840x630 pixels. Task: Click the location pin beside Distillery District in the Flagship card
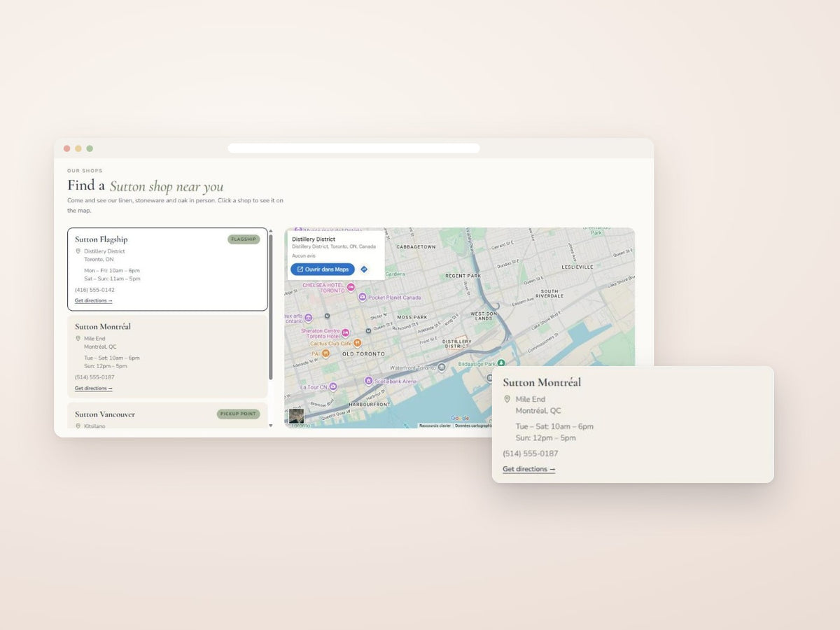(78, 251)
